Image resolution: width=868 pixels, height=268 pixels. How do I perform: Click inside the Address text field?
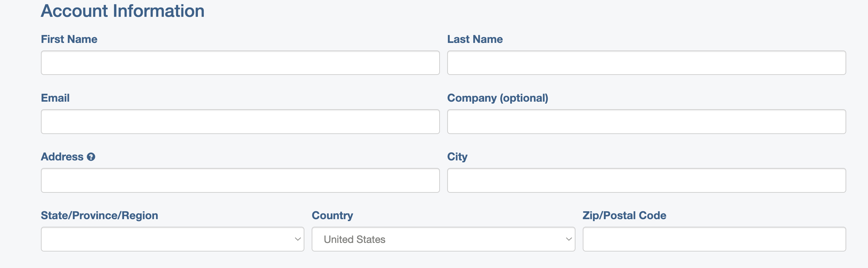[240, 180]
